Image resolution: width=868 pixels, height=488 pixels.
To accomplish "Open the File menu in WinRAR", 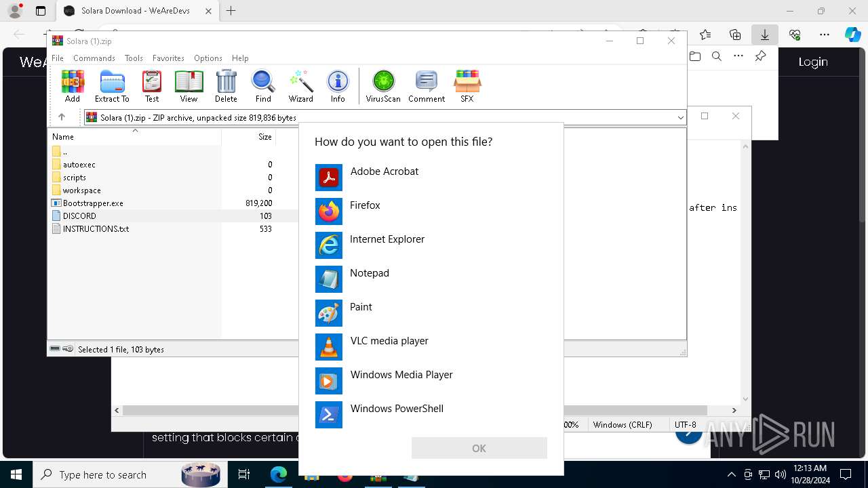I will [58, 58].
